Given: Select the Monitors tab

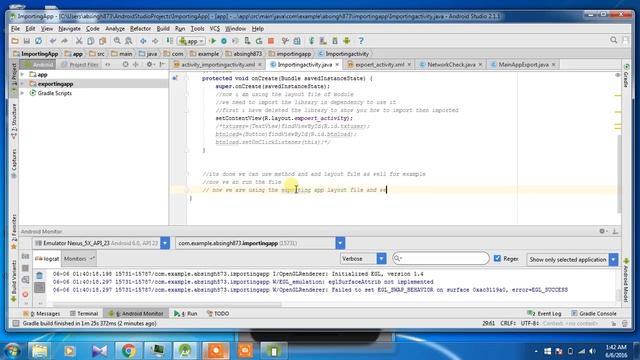Looking at the screenshot, I should pos(79,259).
